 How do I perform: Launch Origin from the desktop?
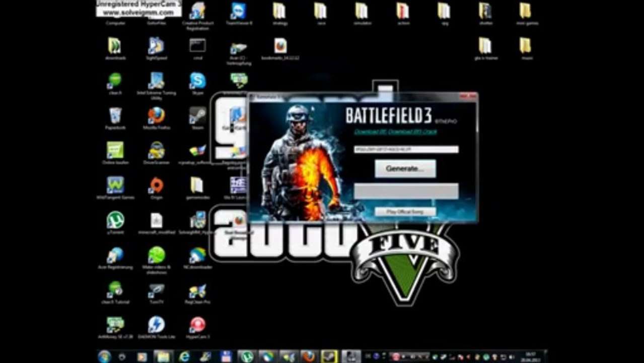156,188
